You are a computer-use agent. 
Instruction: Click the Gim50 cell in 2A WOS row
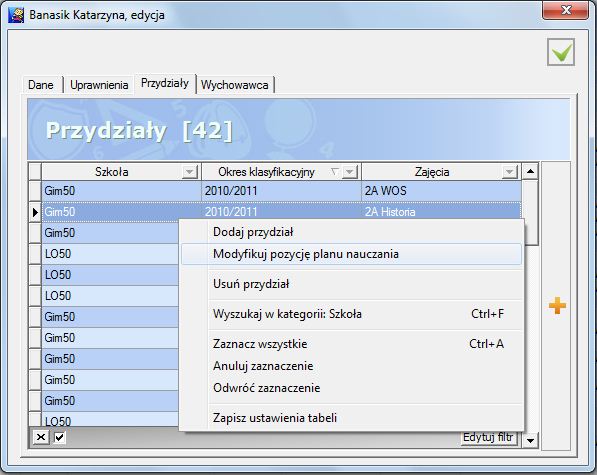point(121,191)
